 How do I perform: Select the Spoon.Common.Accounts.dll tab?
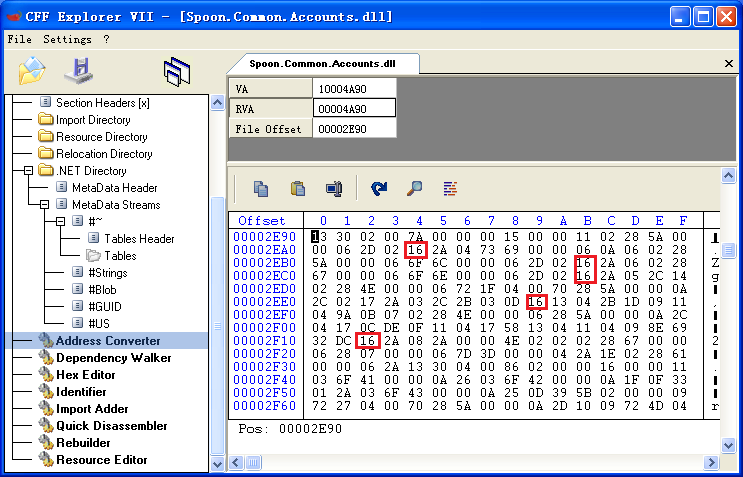[321, 63]
